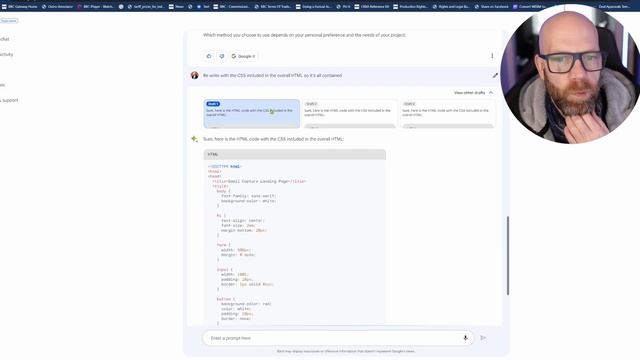This screenshot has width=640, height=360.
Task: Click the support item in the left sidebar
Action: point(9,100)
